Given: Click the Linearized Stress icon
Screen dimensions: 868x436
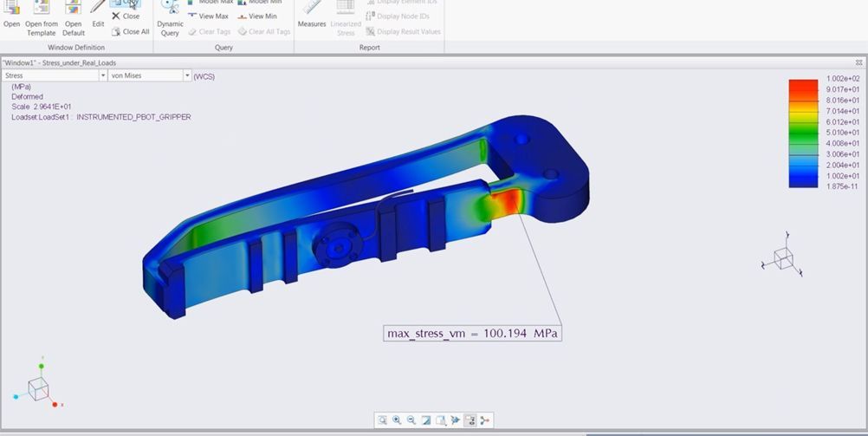Looking at the screenshot, I should click(x=346, y=7).
